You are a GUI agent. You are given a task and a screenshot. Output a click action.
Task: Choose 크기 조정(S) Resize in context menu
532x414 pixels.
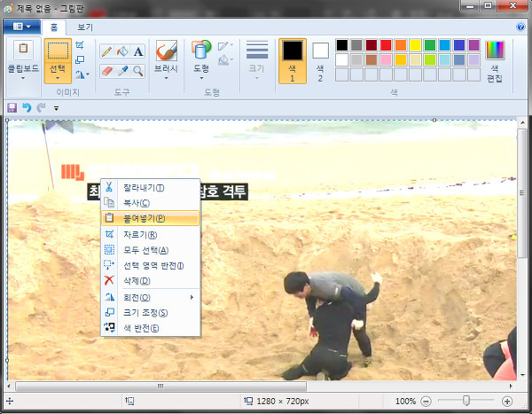point(151,313)
